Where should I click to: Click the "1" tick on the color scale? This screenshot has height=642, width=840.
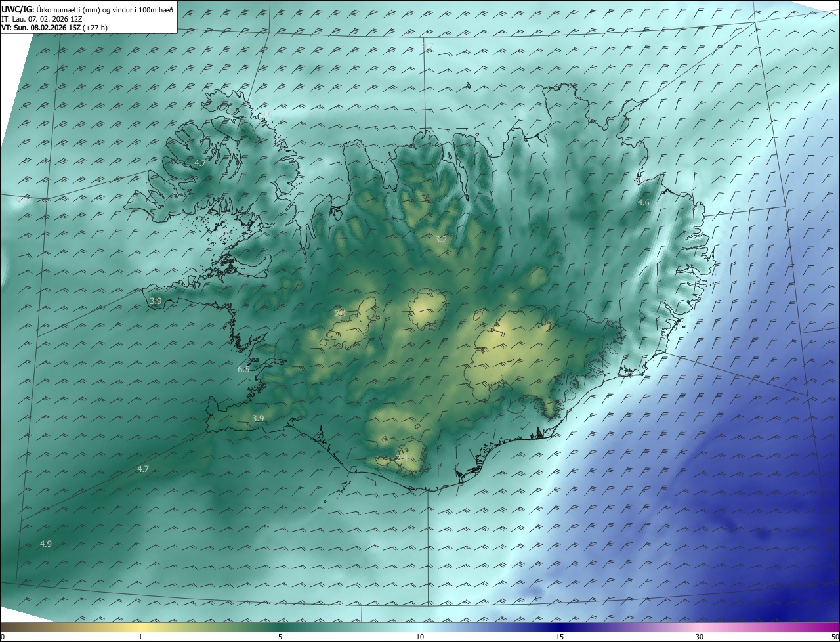tap(141, 637)
